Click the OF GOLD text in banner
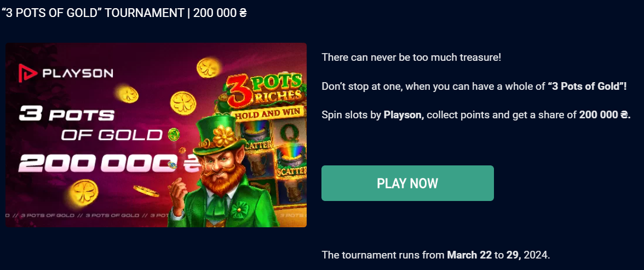The width and height of the screenshot is (644, 270). (111, 134)
